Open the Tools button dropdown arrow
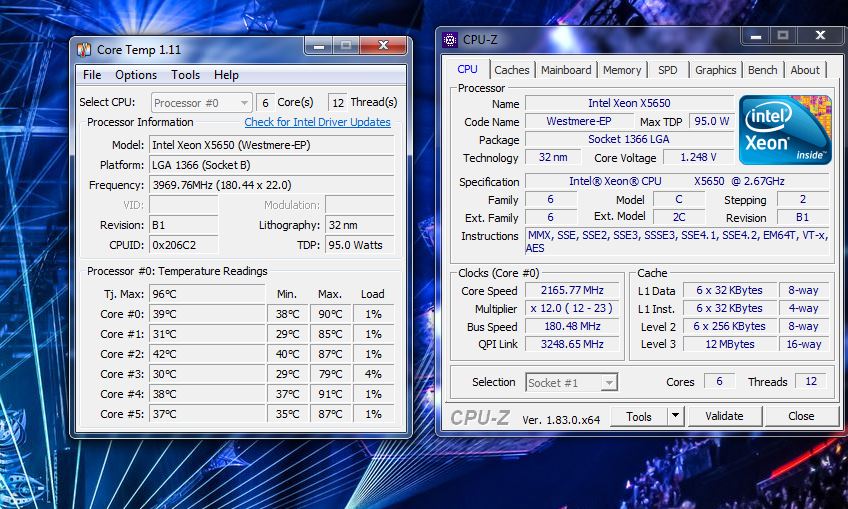Screen dimensions: 848x509 coord(675,417)
